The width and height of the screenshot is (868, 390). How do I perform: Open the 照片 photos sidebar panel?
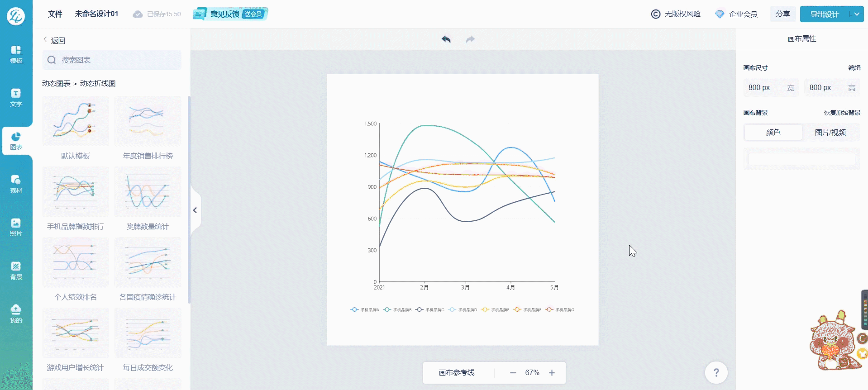(16, 227)
